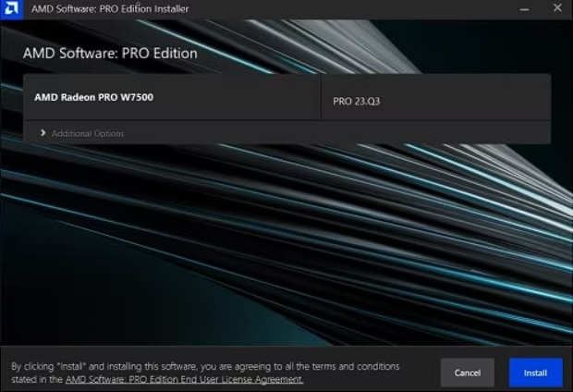Open the End User License Agreement link

click(x=185, y=380)
